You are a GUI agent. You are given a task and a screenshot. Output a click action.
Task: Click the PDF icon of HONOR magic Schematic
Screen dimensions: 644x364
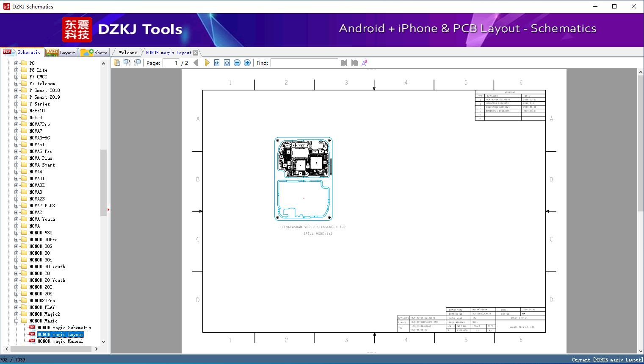coord(32,328)
